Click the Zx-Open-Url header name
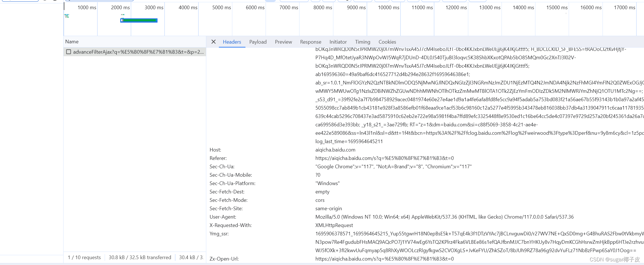The width and height of the screenshot is (644, 265). coord(224,259)
